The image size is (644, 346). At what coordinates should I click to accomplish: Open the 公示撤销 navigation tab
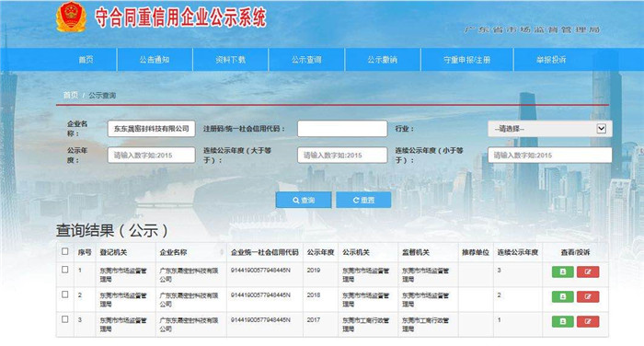click(383, 60)
